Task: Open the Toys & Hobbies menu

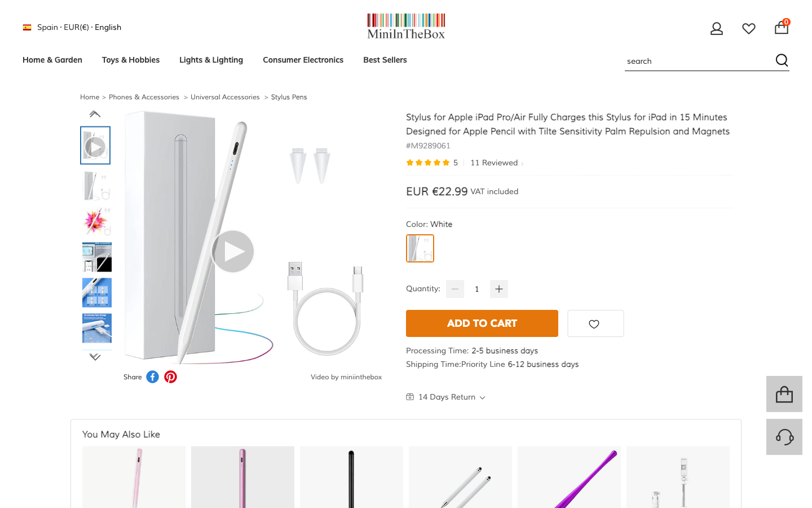Action: (x=131, y=60)
